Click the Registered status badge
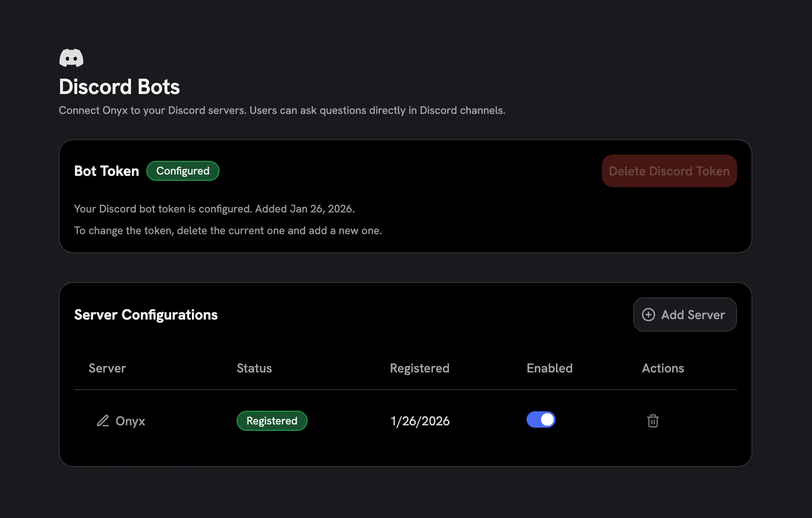 click(x=271, y=421)
